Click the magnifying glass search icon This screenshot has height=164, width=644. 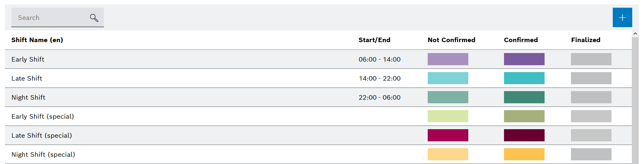94,18
